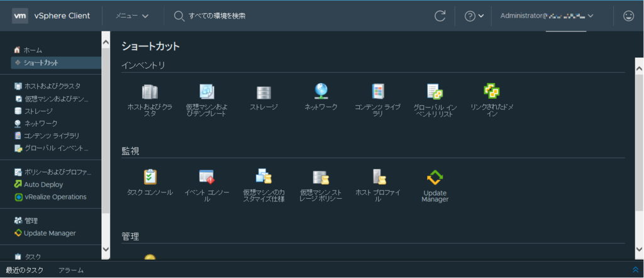The height and width of the screenshot is (278, 644).
Task: Open the ホスト プロファイル icon
Action: coord(378,177)
